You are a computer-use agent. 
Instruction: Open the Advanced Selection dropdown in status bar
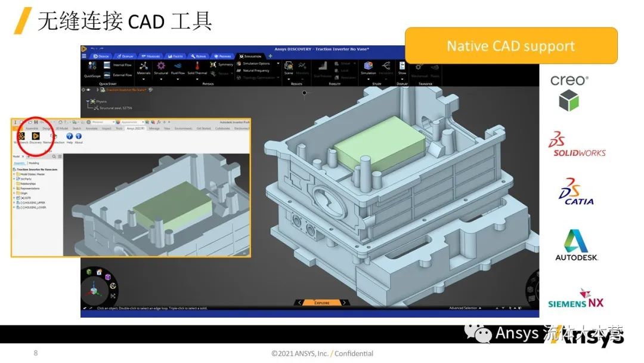[x=465, y=308]
